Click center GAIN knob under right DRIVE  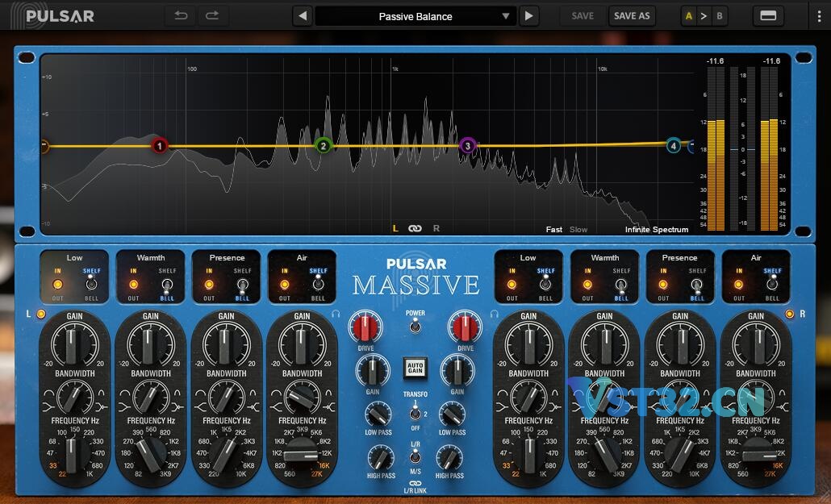point(457,371)
